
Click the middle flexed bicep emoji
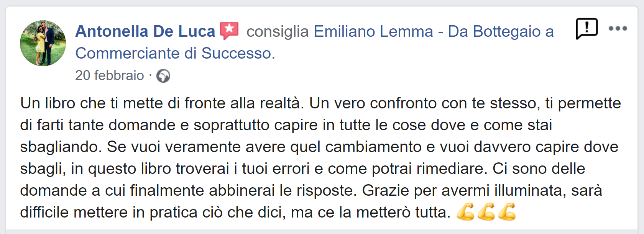coord(486,212)
